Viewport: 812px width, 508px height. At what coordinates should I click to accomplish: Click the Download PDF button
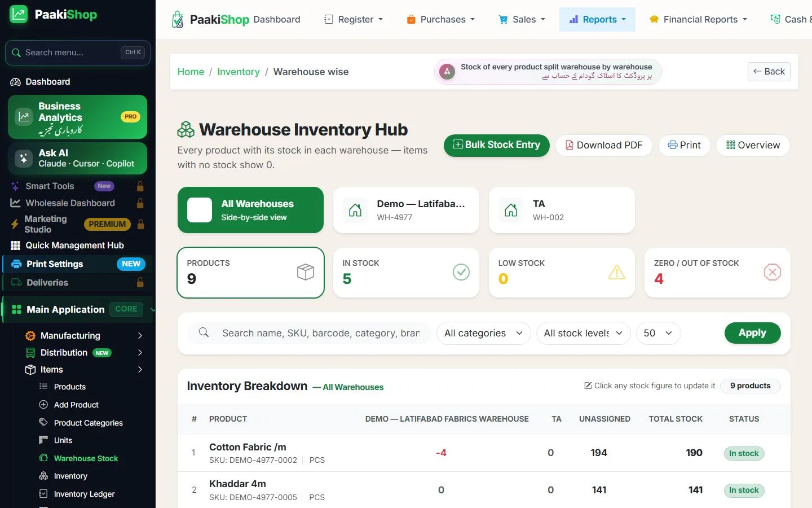[604, 145]
